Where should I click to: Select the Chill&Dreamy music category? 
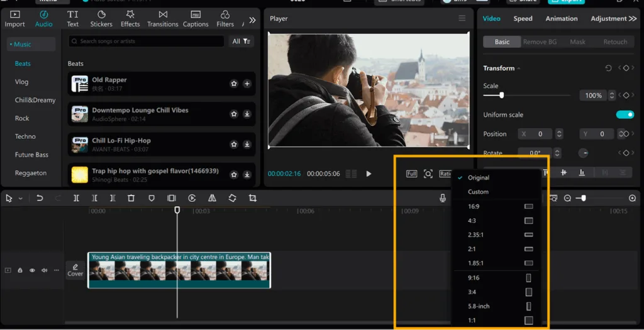tap(35, 100)
